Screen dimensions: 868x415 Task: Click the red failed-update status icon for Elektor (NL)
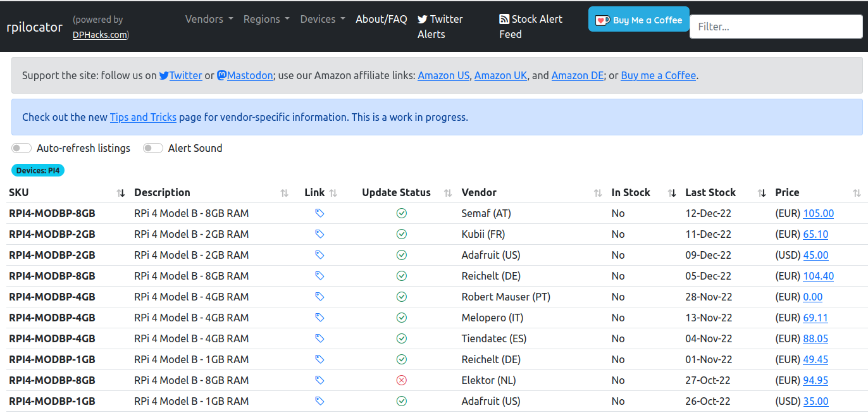click(401, 380)
